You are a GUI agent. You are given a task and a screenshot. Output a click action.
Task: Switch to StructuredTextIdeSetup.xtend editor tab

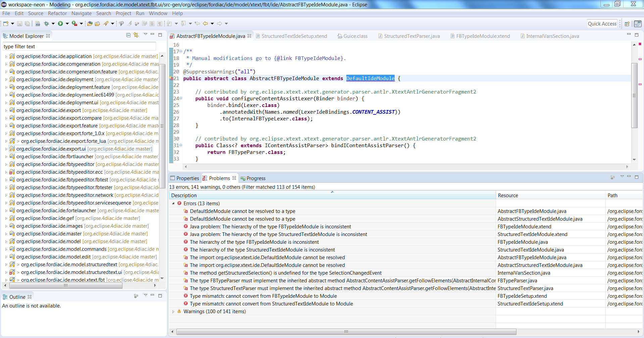(291, 36)
